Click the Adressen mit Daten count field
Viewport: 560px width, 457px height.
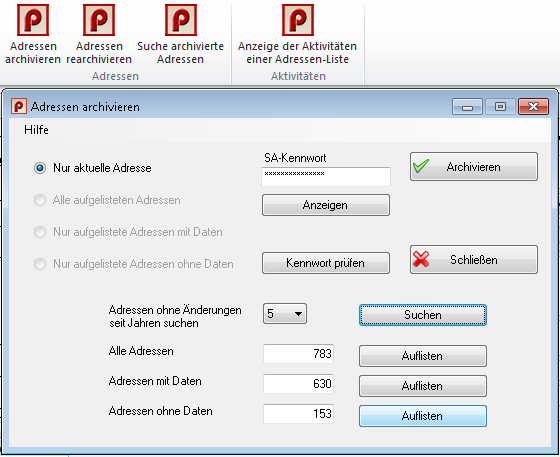[298, 384]
